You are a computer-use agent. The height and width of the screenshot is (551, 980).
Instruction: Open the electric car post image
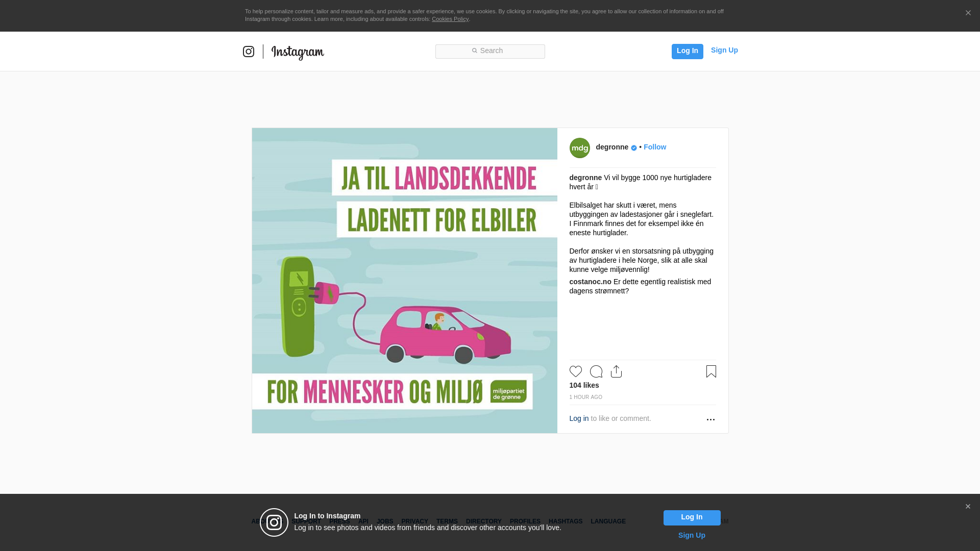pos(404,281)
